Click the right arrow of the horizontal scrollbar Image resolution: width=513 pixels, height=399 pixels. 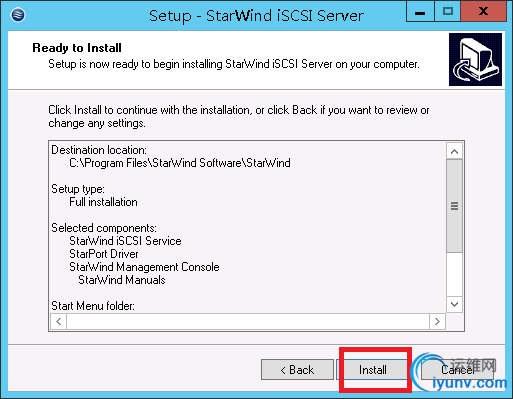click(437, 321)
